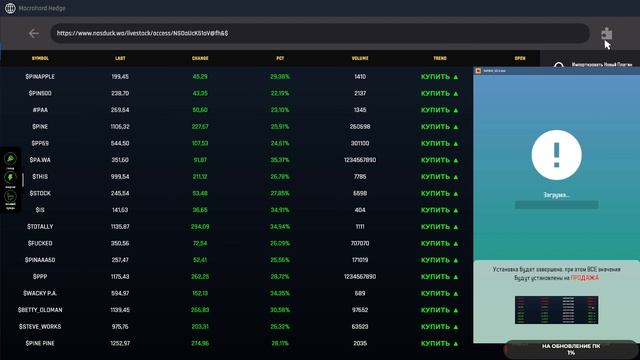Sort by SYMBOL column header
640x360 pixels.
pos(40,58)
